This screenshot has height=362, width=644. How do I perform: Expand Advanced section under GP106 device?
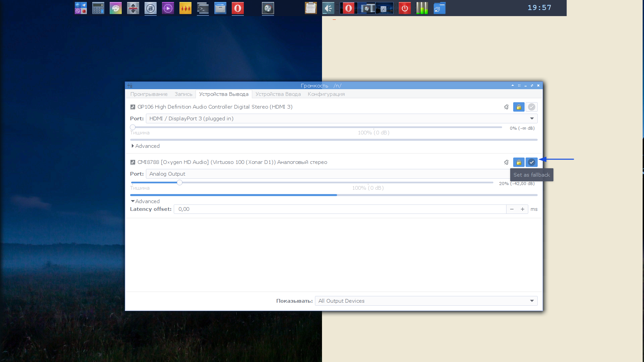coord(146,146)
